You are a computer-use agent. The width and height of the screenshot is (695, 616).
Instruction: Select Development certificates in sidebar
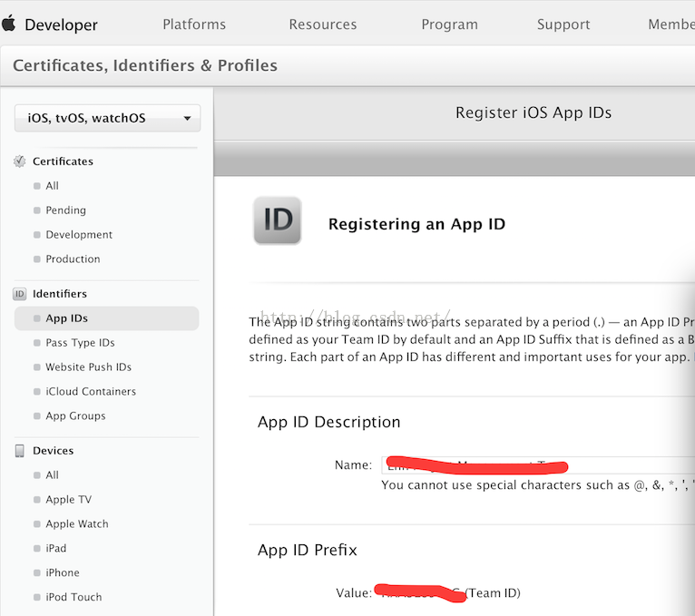point(79,235)
